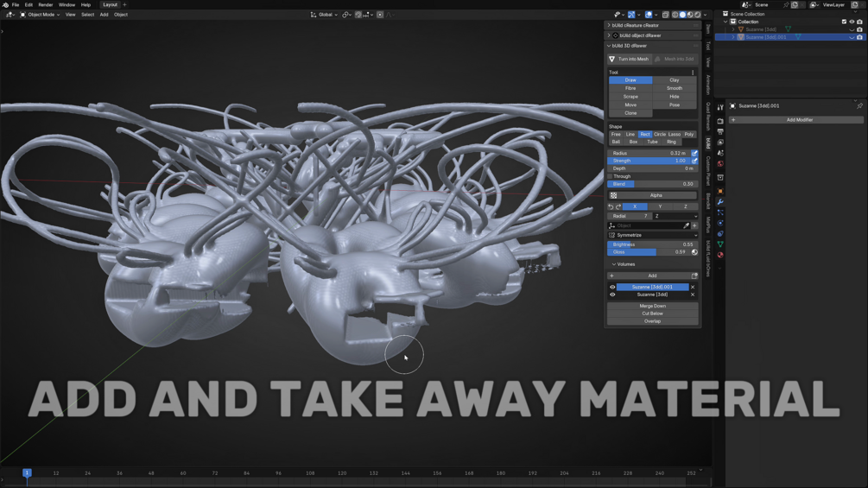Click the undo arrow above Radial
Screen dimensions: 868x488
pyautogui.click(x=611, y=207)
